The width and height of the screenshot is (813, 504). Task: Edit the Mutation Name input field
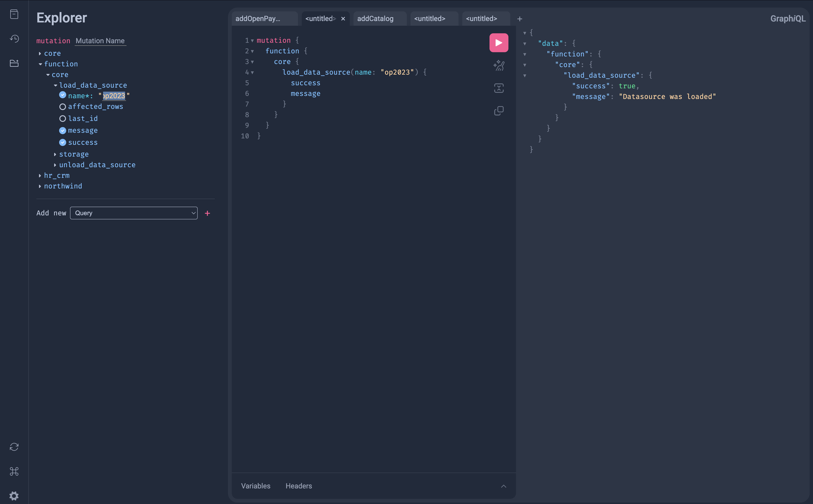click(100, 41)
